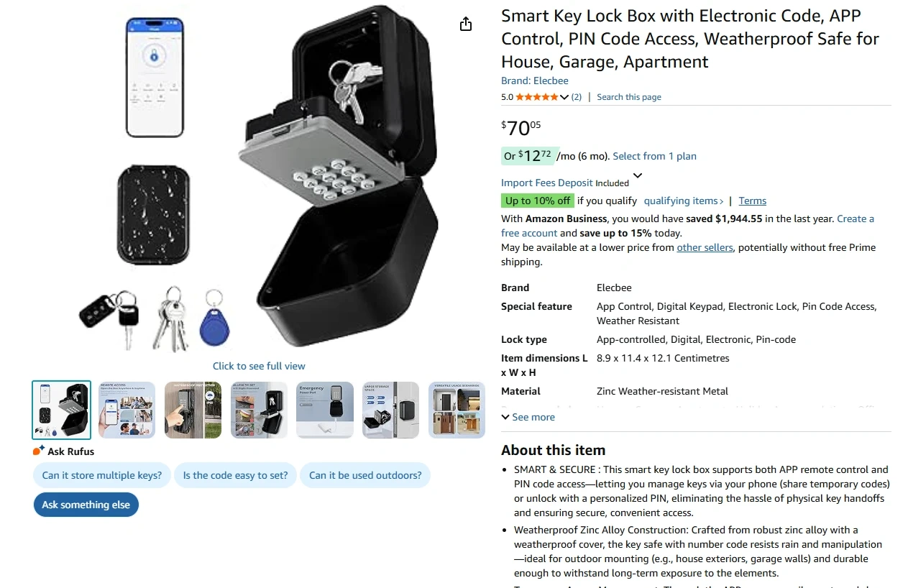Ask Rufus "Is the code easy to set?"
The image size is (908, 588).
[x=235, y=475]
